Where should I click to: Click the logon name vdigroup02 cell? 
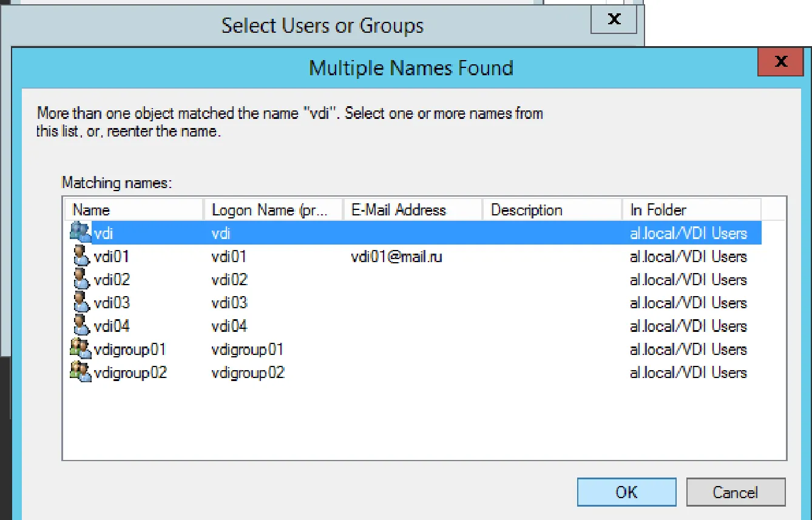click(248, 373)
